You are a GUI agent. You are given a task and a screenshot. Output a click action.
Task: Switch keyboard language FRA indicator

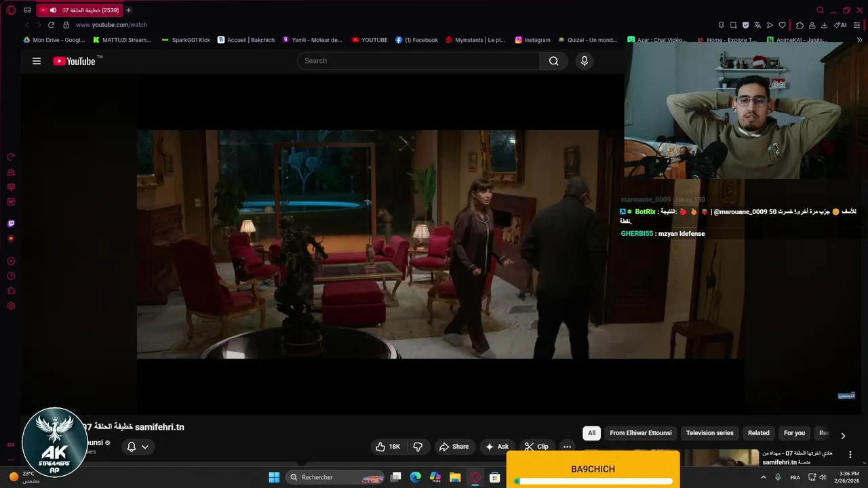point(795,477)
